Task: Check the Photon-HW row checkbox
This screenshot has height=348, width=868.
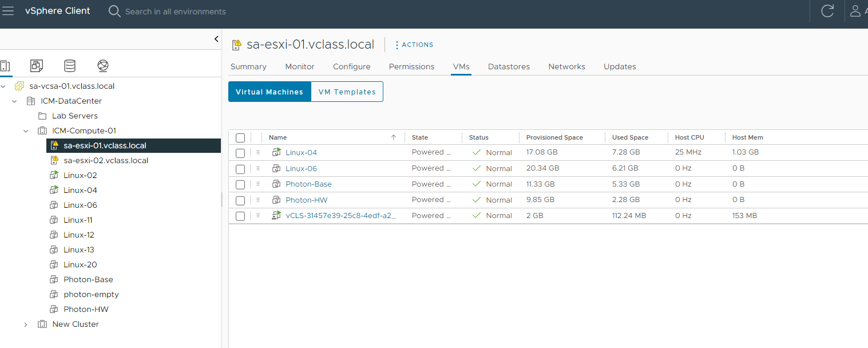Action: point(240,200)
